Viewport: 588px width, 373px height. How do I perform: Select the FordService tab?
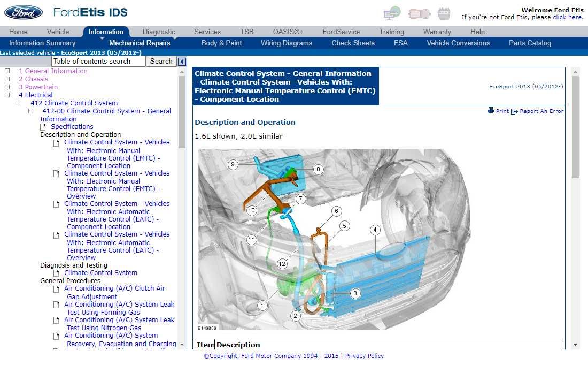click(x=341, y=32)
